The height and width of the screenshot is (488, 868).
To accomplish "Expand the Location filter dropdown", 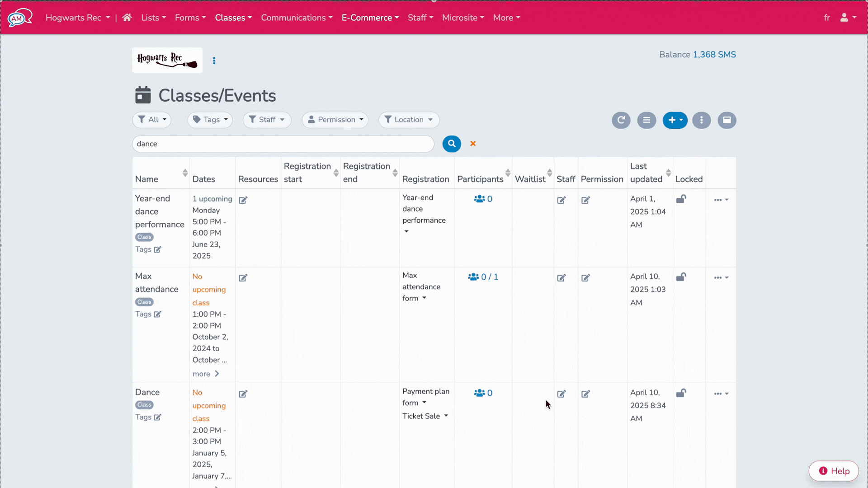I will pos(409,120).
